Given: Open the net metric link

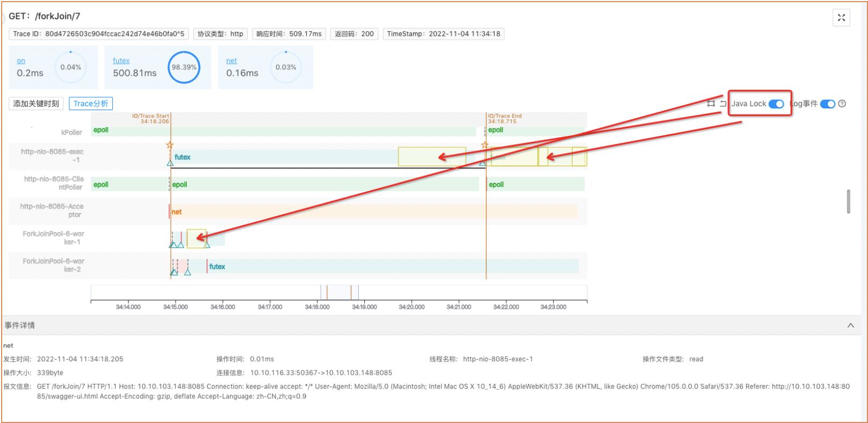Looking at the screenshot, I should pyautogui.click(x=232, y=61).
